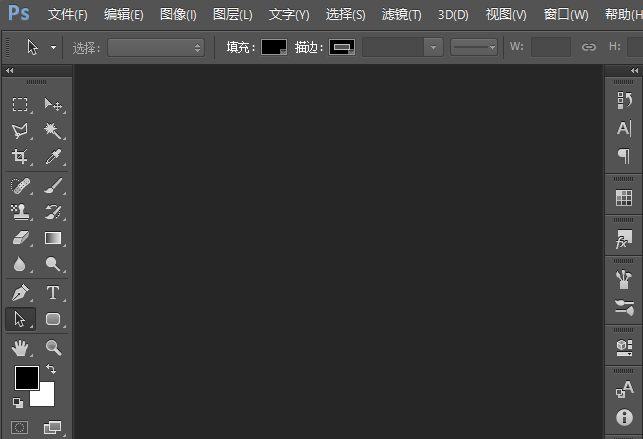Open the 选择 dropdown in options bar

click(156, 48)
